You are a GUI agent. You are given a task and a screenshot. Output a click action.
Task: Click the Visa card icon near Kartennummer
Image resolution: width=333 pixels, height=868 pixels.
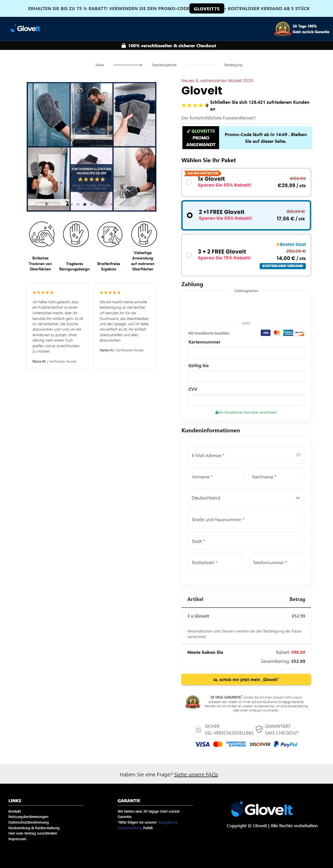point(265,333)
